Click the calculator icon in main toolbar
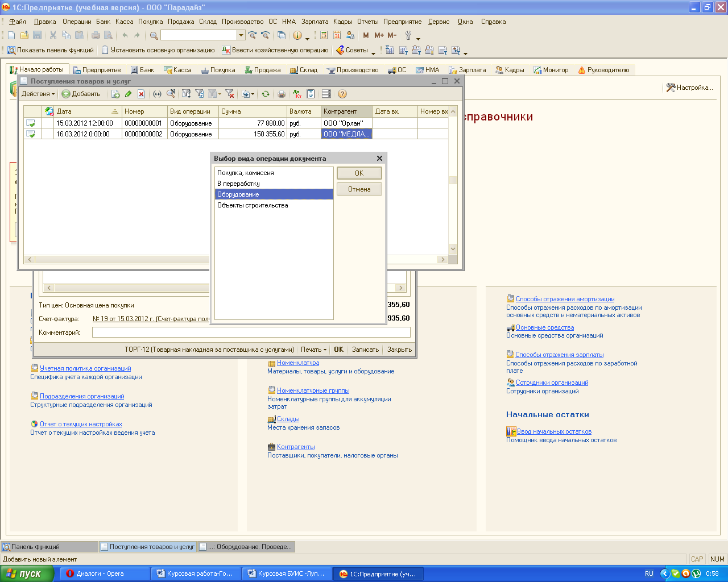This screenshot has height=582, width=728. [324, 35]
